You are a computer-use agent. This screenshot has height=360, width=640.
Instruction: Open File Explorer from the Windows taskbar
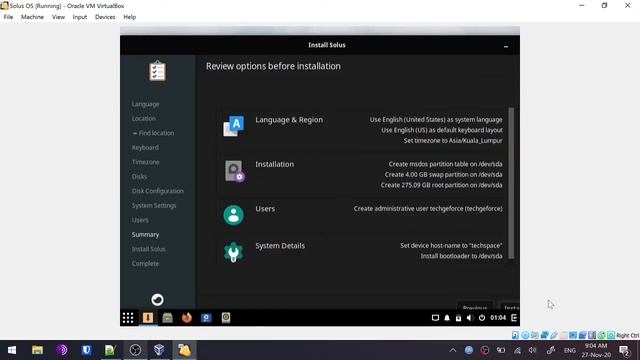(38, 350)
